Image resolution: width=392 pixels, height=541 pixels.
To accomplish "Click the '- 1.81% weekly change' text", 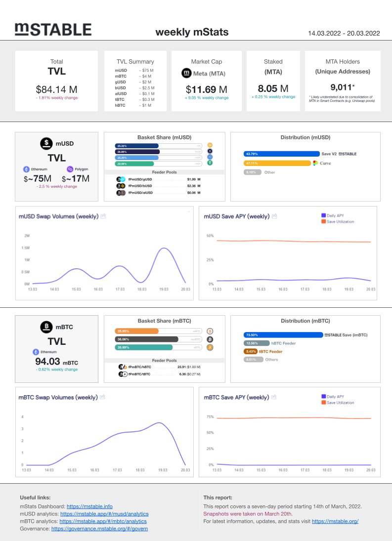I will click(x=56, y=98).
